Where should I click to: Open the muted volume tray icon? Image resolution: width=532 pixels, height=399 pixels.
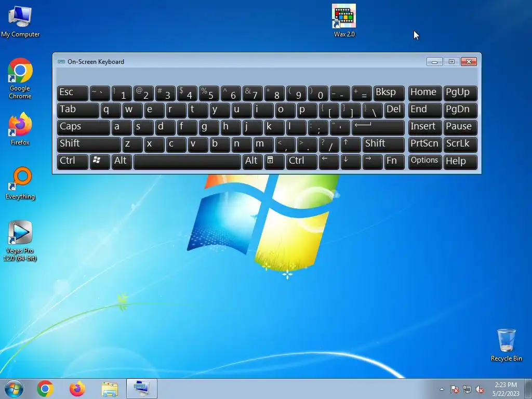(x=480, y=389)
